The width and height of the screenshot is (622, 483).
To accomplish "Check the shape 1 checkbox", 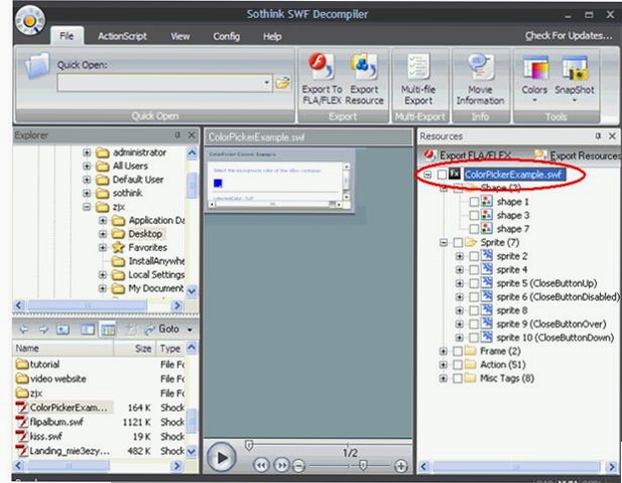I will coord(474,202).
